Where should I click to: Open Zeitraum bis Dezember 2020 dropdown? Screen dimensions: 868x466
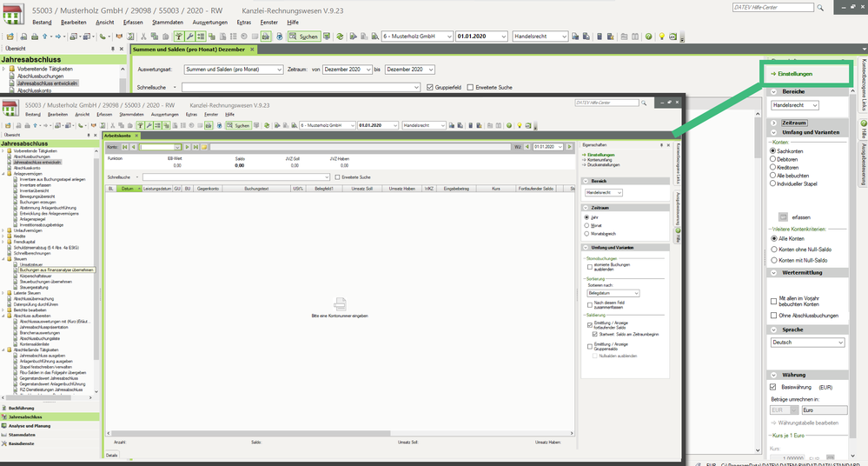click(x=409, y=70)
